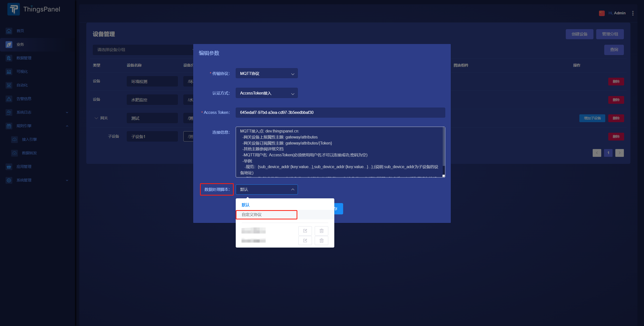Open the 传输协议 MQTT协议 dropdown
The width and height of the screenshot is (644, 326).
tap(267, 73)
